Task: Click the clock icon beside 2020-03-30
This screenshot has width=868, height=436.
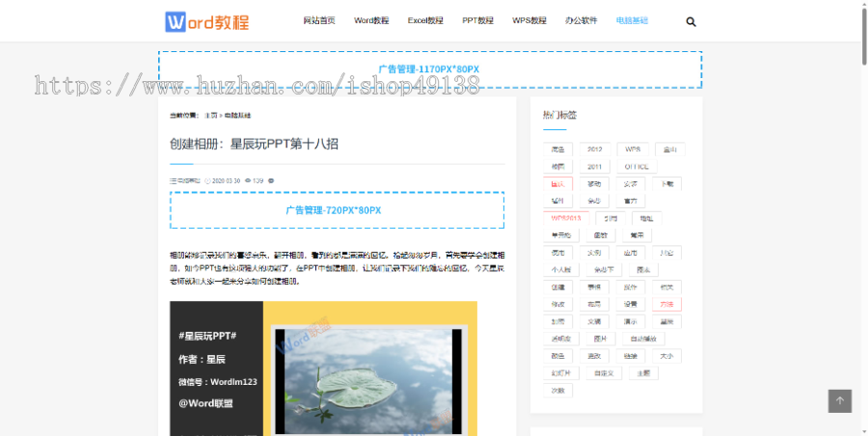Action: pyautogui.click(x=207, y=180)
